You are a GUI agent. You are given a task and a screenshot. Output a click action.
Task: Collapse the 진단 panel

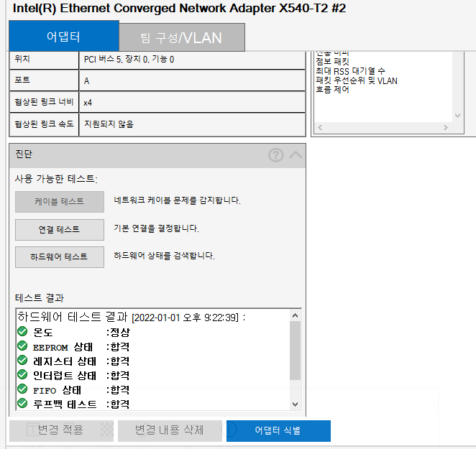296,155
